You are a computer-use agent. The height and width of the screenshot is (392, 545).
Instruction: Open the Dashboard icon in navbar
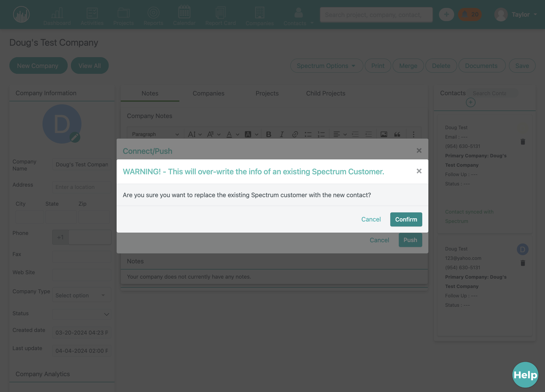[57, 16]
